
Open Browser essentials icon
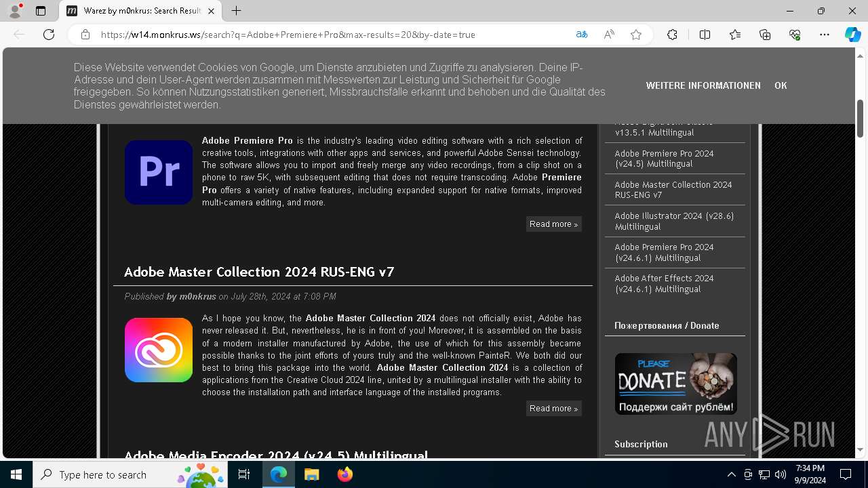(795, 35)
